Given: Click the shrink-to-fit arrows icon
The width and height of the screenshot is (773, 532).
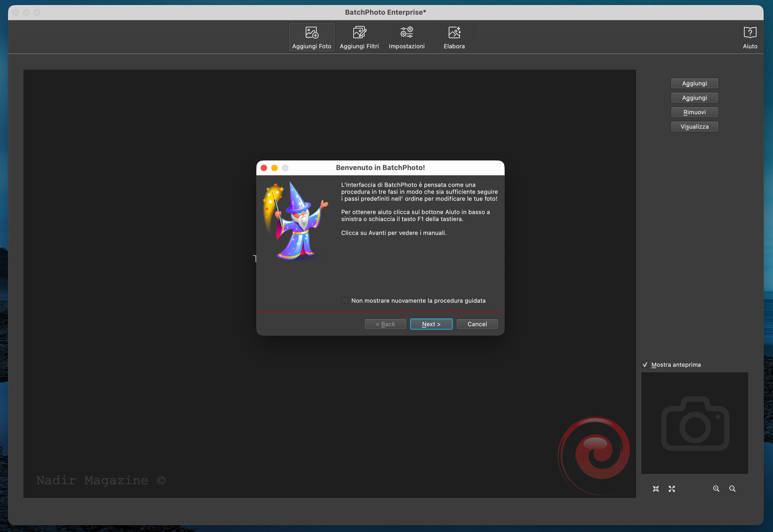Looking at the screenshot, I should pos(656,489).
